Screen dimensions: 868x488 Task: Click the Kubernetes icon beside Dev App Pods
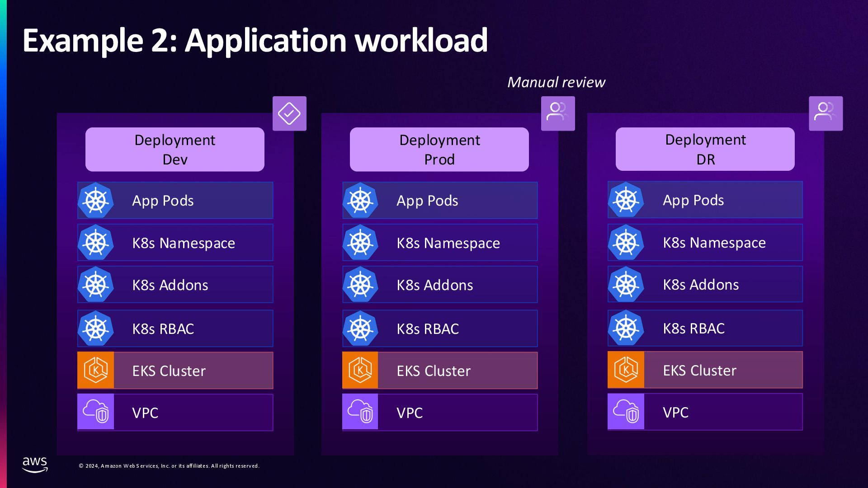coord(96,200)
